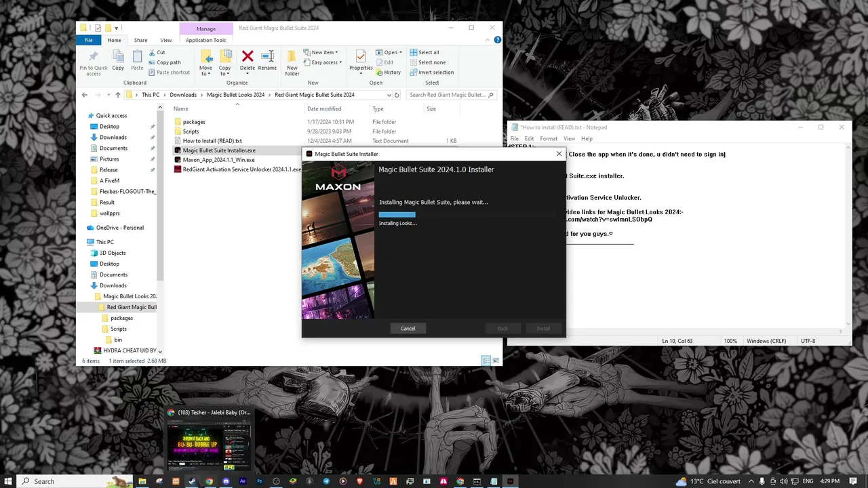
Task: Select the bin folder in the navigation tree
Action: [x=118, y=340]
